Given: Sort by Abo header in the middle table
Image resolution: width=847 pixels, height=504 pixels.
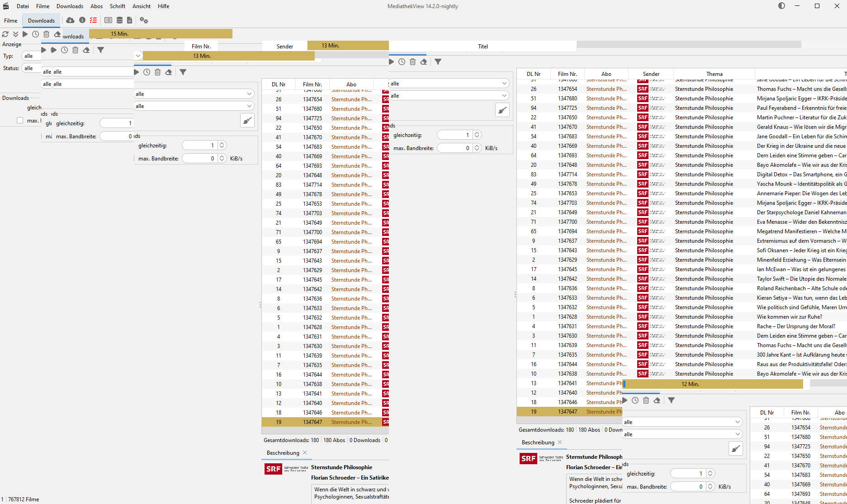Looking at the screenshot, I should click(351, 84).
